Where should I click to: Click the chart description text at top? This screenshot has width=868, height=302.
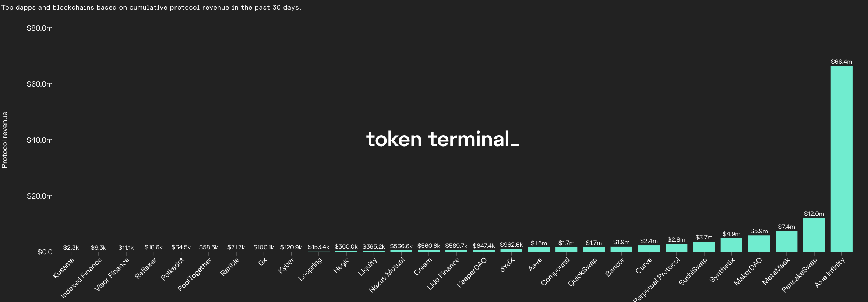[151, 7]
